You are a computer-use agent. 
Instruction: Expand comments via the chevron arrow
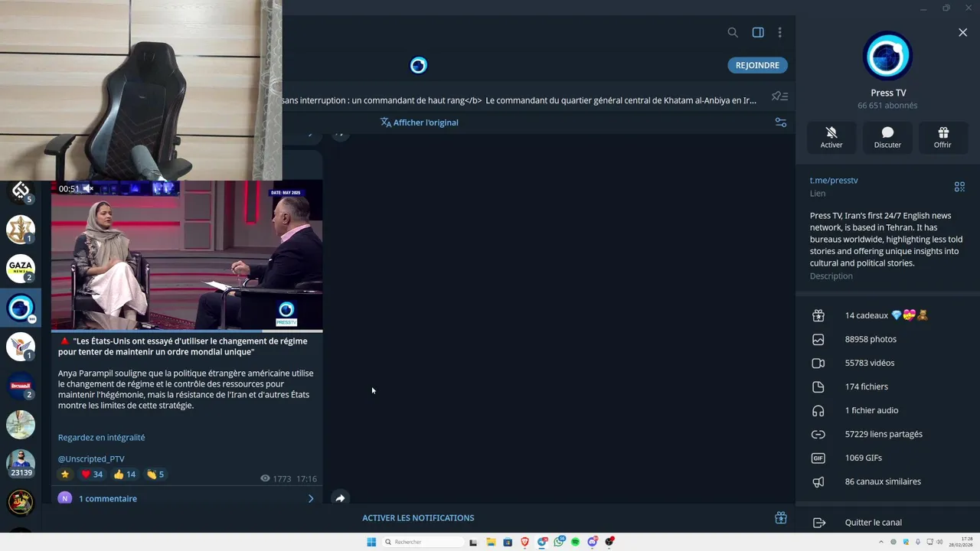click(x=311, y=498)
